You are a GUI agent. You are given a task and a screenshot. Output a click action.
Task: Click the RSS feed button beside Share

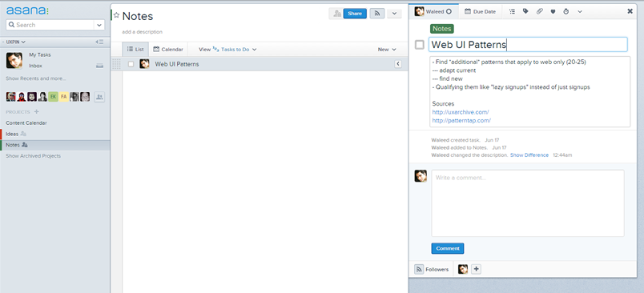coord(377,14)
